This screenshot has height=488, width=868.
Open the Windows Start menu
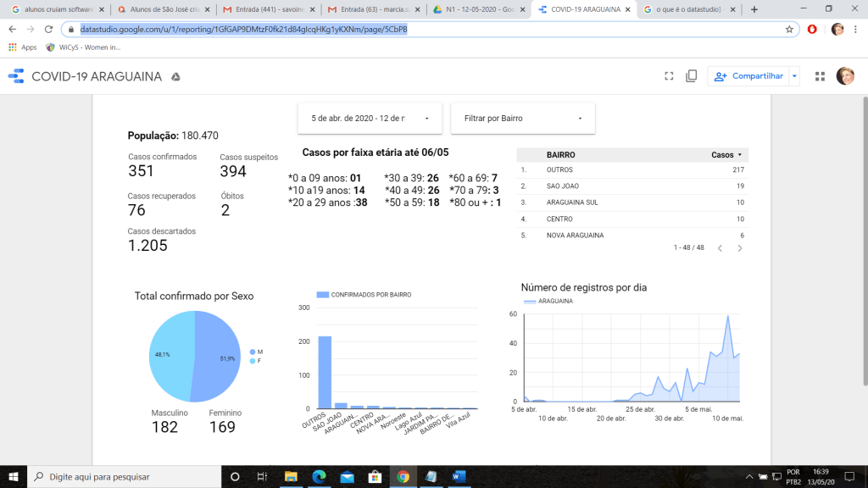[x=14, y=476]
